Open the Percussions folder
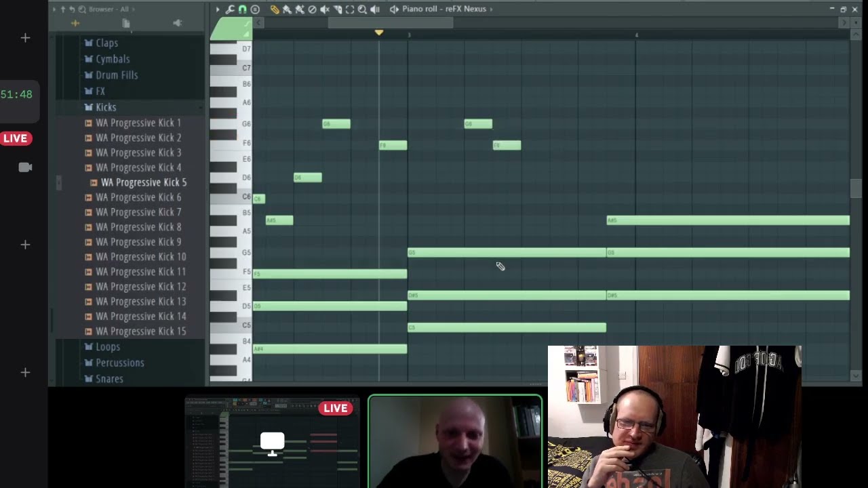 [x=119, y=363]
